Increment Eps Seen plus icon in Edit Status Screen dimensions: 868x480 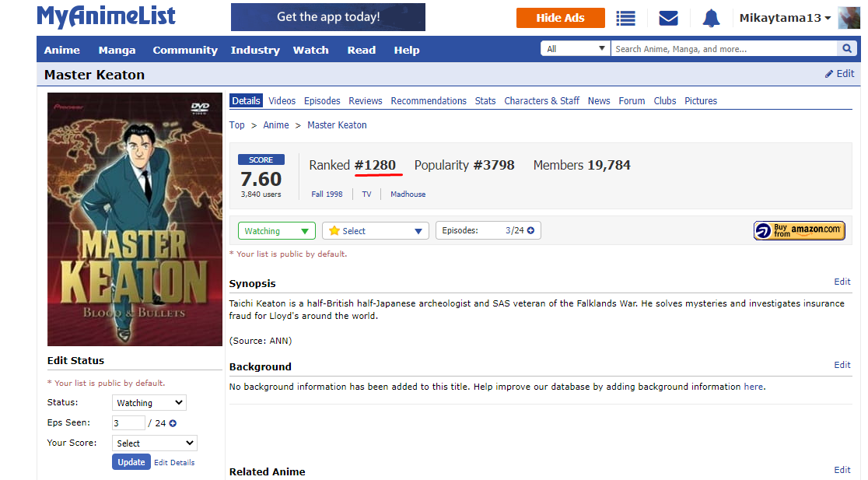(x=173, y=423)
